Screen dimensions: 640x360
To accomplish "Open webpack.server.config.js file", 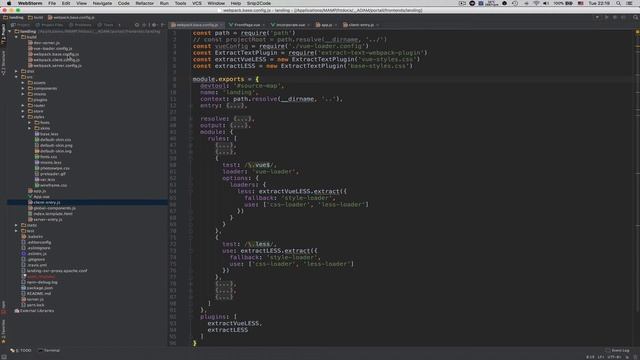I will pyautogui.click(x=55, y=66).
